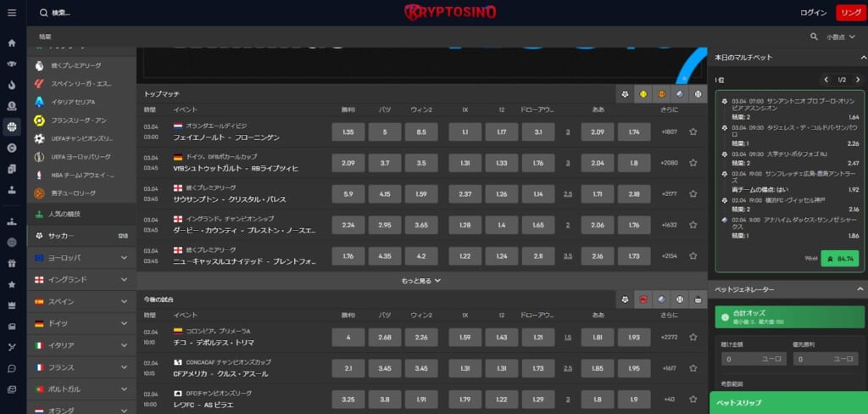The image size is (868, 414).
Task: Click the ログイン link
Action: pyautogui.click(x=813, y=13)
